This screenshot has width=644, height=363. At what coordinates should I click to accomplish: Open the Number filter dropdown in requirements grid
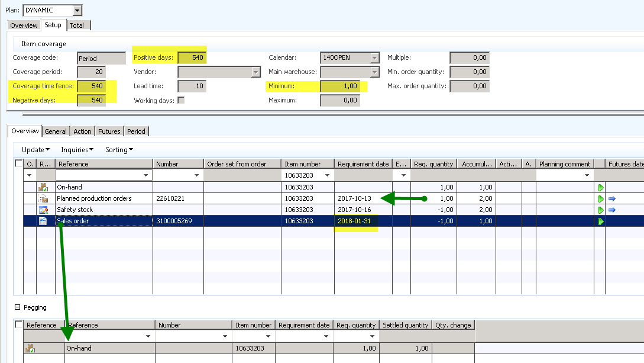click(x=196, y=175)
